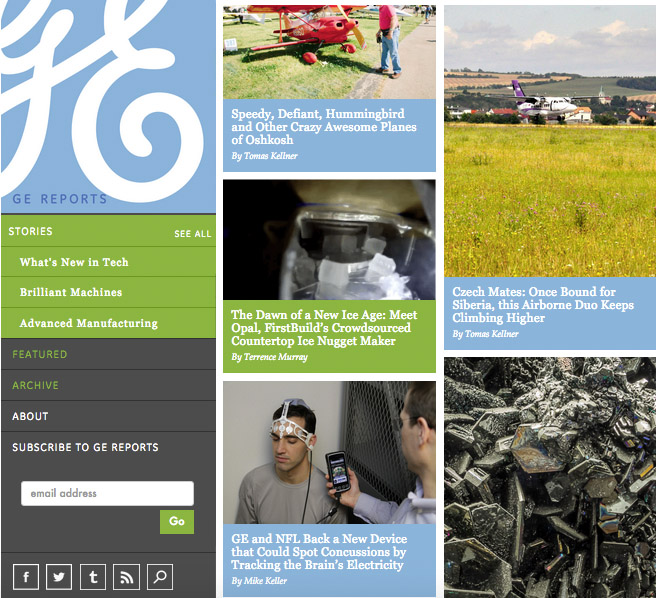Select What's New in Tech category
Viewport: 656px width, 598px height.
(108, 262)
